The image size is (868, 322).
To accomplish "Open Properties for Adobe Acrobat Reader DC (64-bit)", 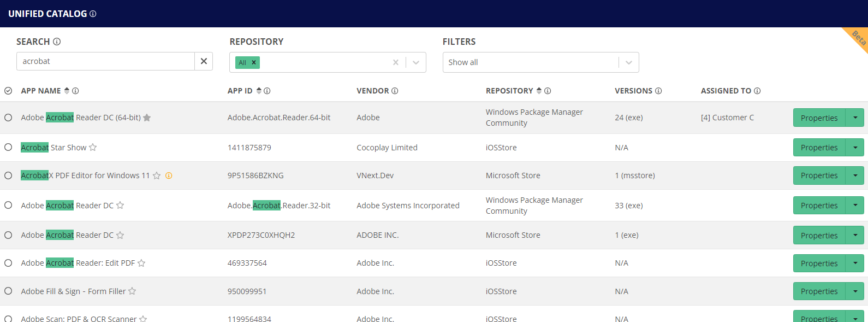I will click(819, 118).
